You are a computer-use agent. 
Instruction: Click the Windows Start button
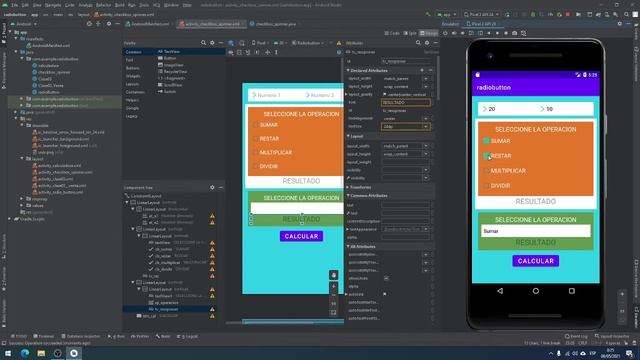tap(8, 353)
